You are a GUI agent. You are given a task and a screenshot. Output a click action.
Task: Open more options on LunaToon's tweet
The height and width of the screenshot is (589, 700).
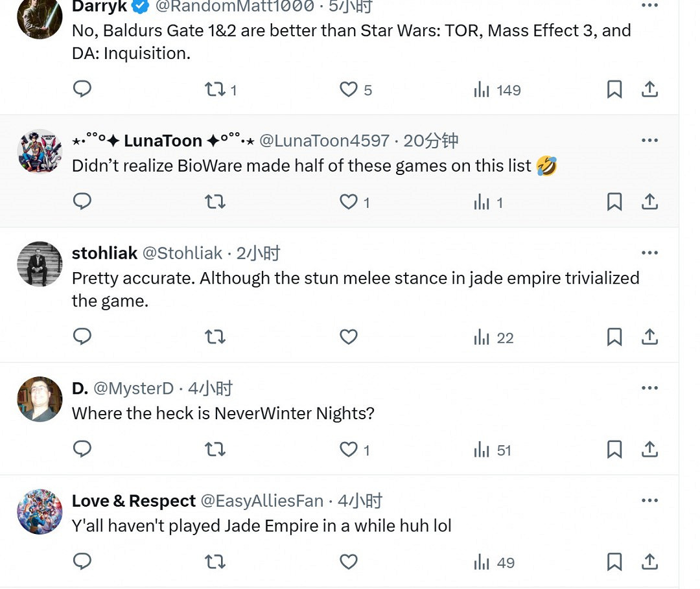click(649, 141)
